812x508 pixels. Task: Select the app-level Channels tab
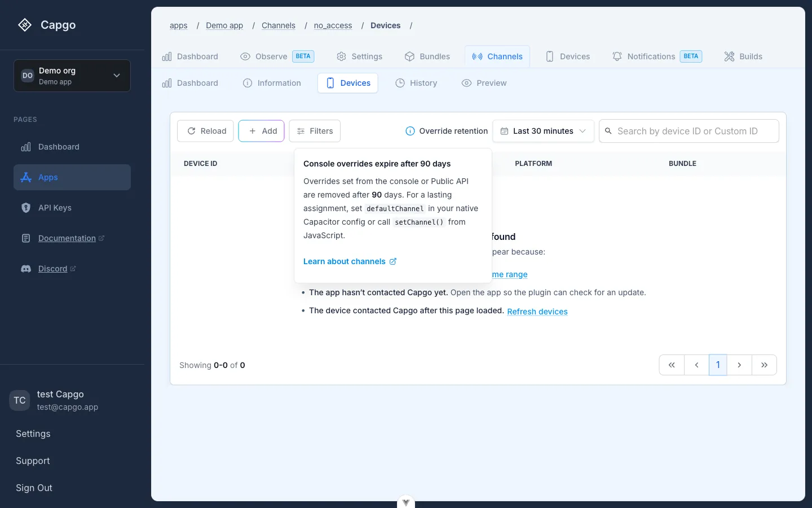pos(497,56)
